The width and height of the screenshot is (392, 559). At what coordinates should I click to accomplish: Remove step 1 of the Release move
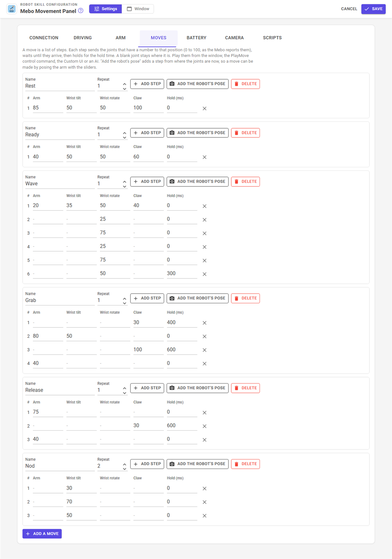[x=204, y=413]
